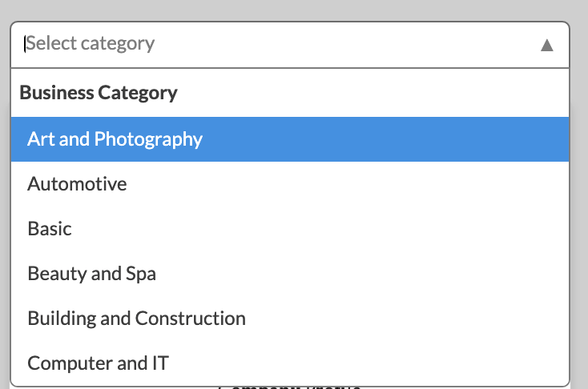
Task: Select the Computer and IT option
Action: (98, 363)
